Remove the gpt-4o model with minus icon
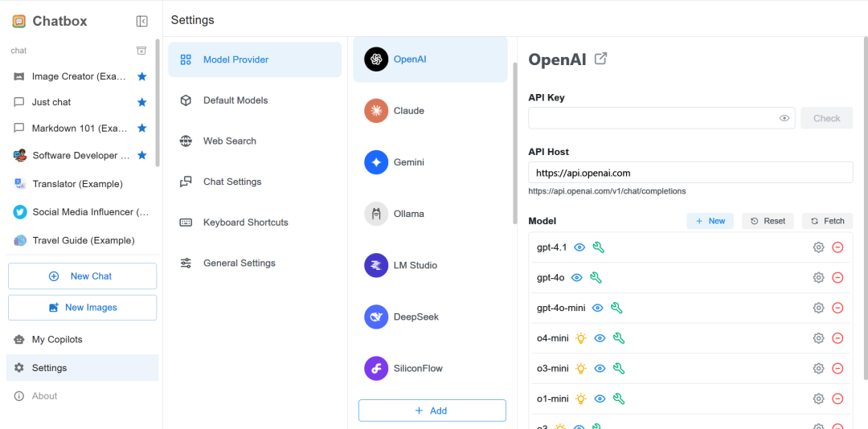Image resolution: width=868 pixels, height=429 pixels. tap(837, 278)
